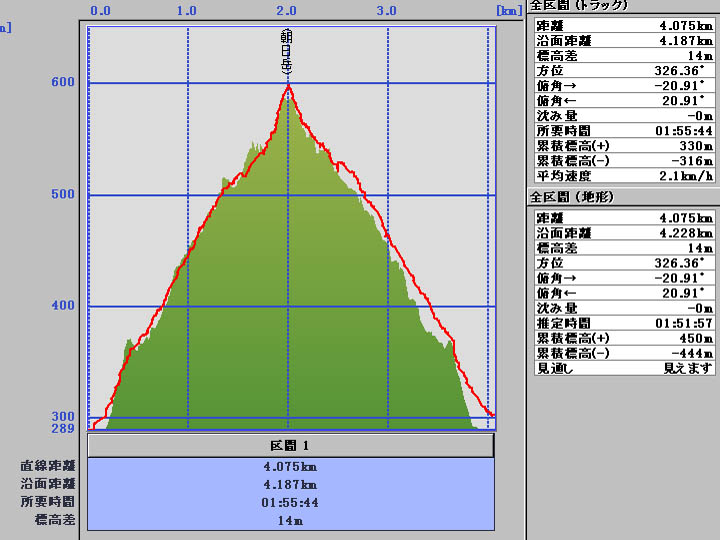This screenshot has width=720, height=540.
Task: Click the 推定時間 01:51:57 value
Action: point(684,323)
